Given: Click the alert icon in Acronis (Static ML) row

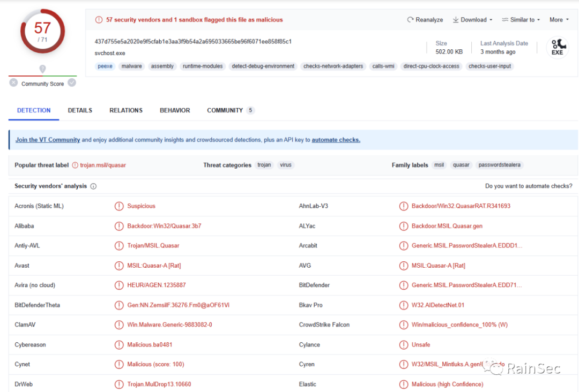Looking at the screenshot, I should [119, 206].
